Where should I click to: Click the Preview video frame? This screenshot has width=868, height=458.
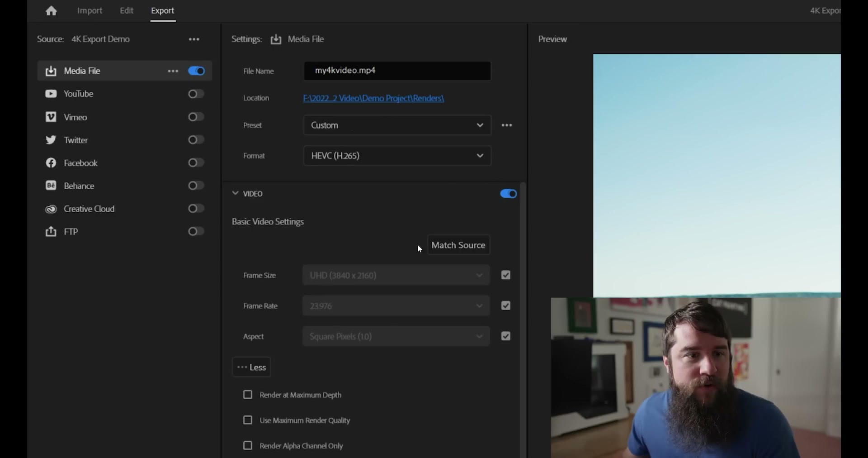(717, 175)
